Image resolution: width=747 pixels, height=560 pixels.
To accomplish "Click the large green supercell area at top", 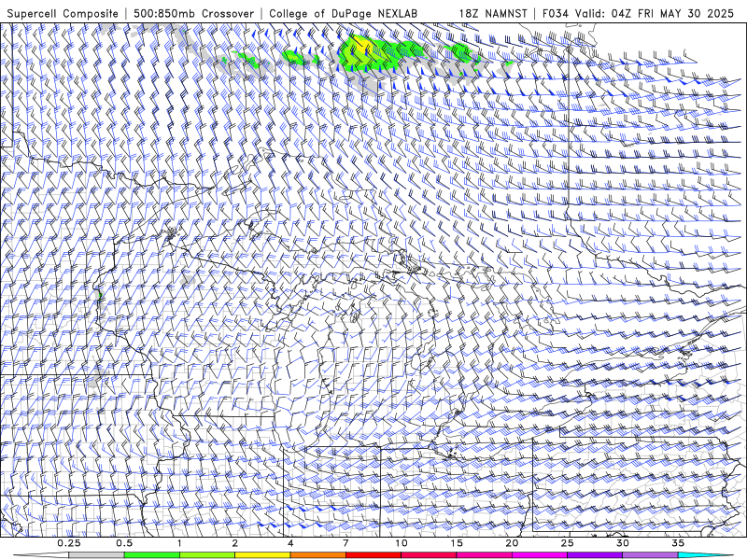I will click(x=381, y=53).
